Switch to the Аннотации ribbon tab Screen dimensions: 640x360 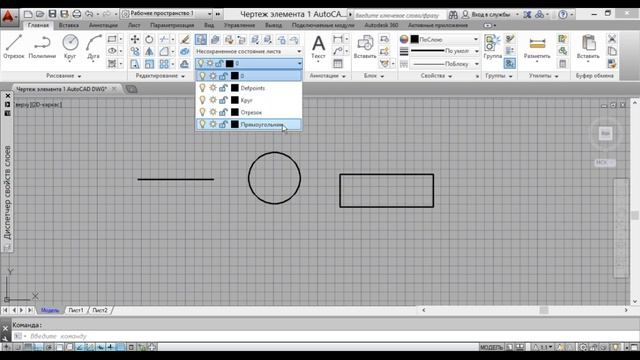[103, 25]
